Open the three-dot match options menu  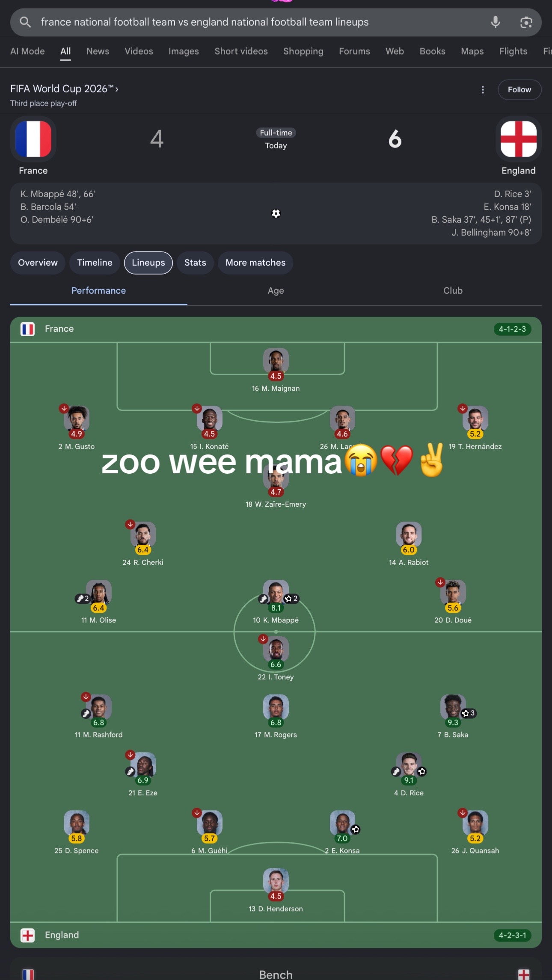coord(483,89)
